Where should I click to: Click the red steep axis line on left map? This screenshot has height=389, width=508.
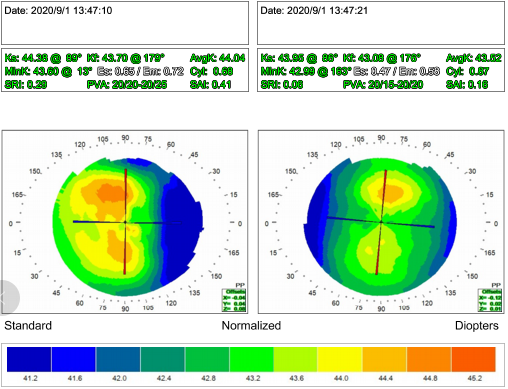pos(125,222)
